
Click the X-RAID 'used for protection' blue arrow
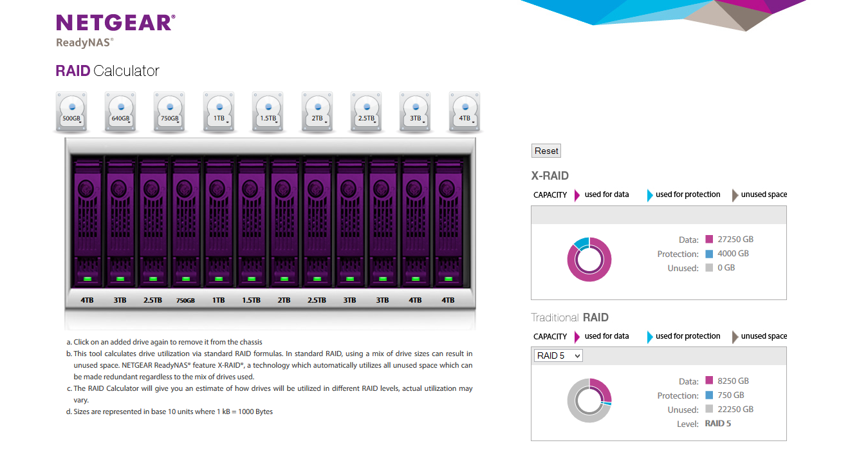point(650,195)
